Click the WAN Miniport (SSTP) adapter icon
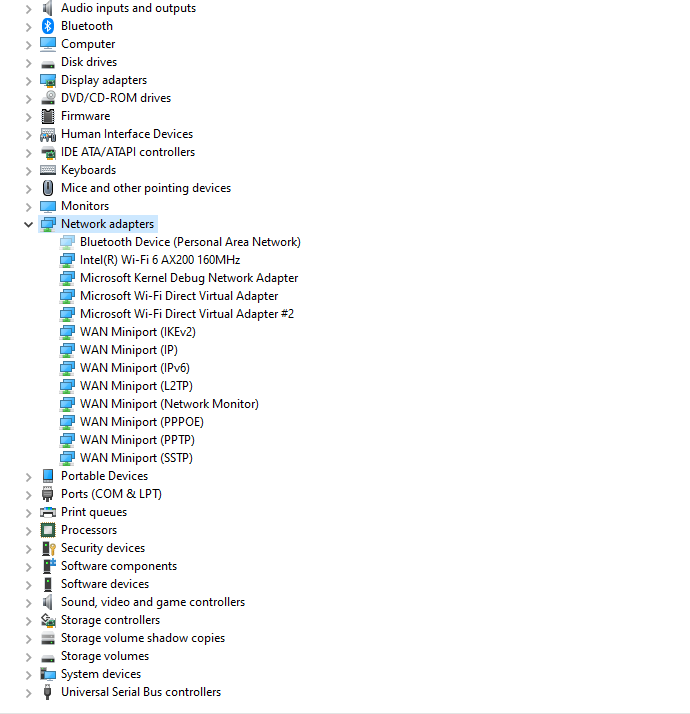690x714 pixels. 67,458
